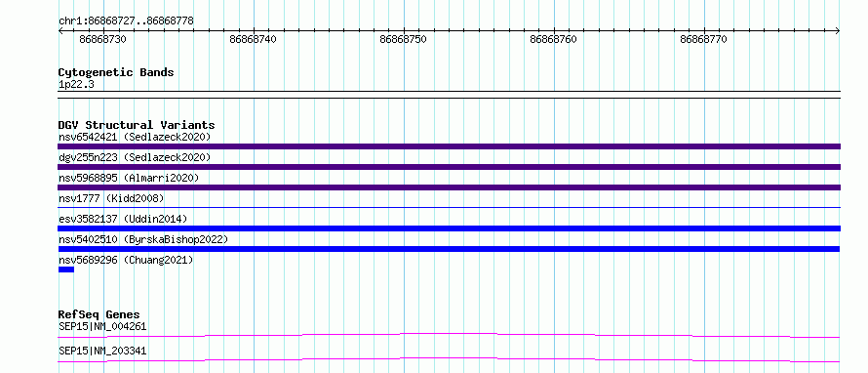This screenshot has height=373, width=868.
Task: Open variant nsv5689296 (Chuang2021) label
Action: (126, 260)
